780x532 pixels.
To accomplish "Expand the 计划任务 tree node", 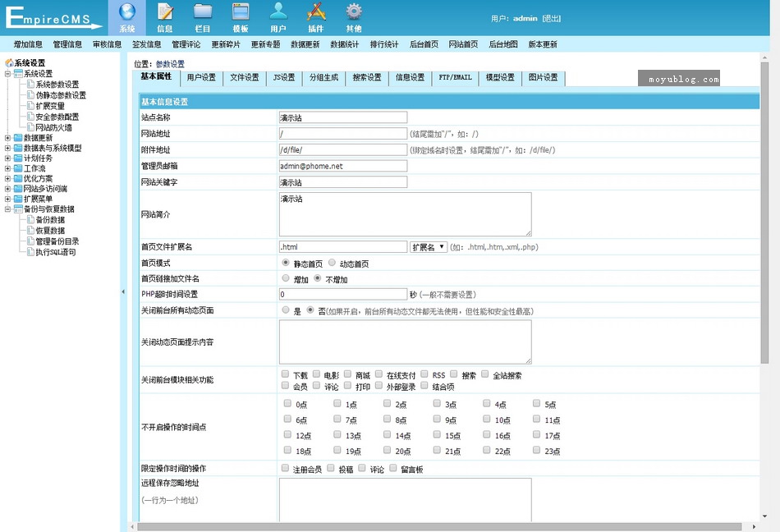I will 7,158.
